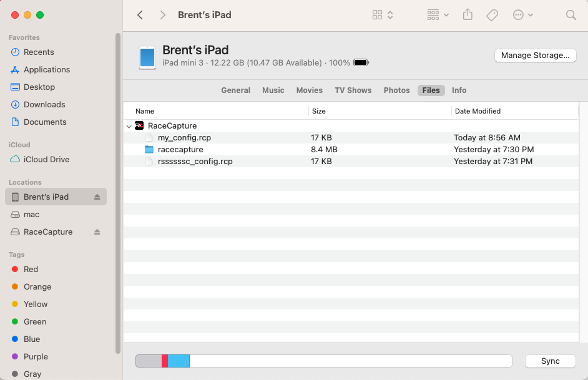
Task: Open Applications in sidebar
Action: click(56, 70)
